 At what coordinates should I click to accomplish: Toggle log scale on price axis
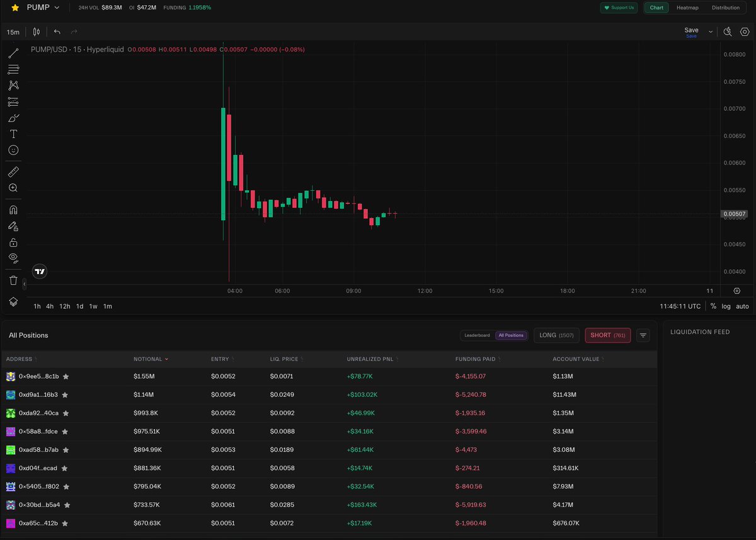coord(726,306)
